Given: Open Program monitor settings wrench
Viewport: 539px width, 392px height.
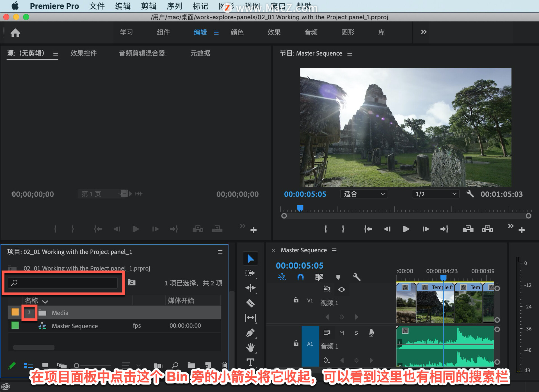Looking at the screenshot, I should click(x=470, y=193).
